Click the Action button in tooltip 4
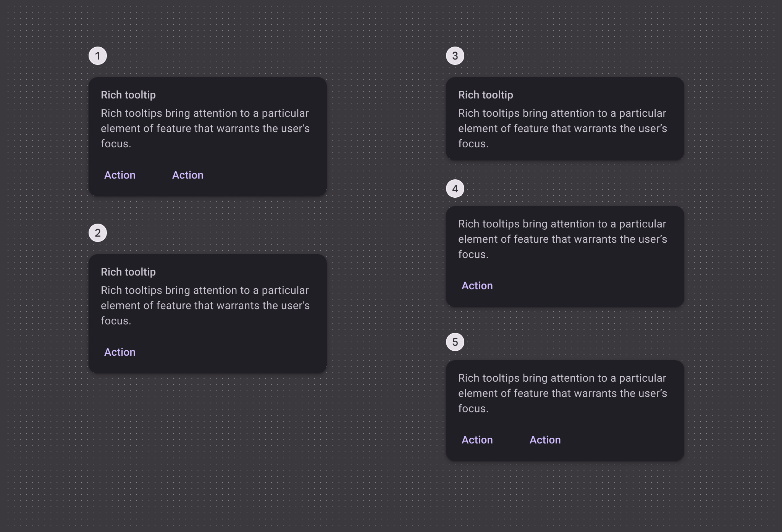 477,285
